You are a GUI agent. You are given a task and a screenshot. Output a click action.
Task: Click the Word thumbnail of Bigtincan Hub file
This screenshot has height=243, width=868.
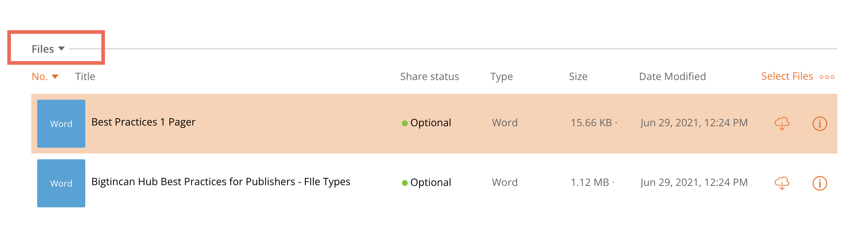pos(61,183)
